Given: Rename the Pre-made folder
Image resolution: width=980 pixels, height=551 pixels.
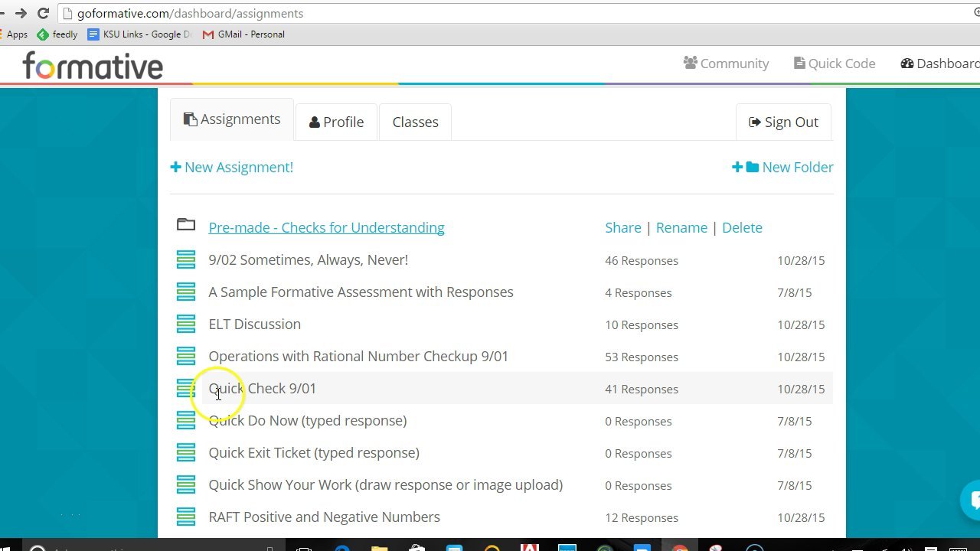Looking at the screenshot, I should pyautogui.click(x=681, y=227).
